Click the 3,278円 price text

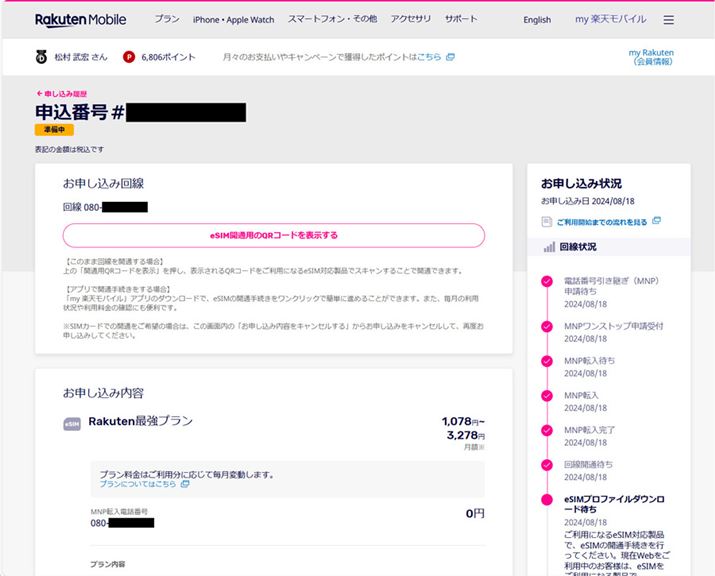pyautogui.click(x=466, y=435)
